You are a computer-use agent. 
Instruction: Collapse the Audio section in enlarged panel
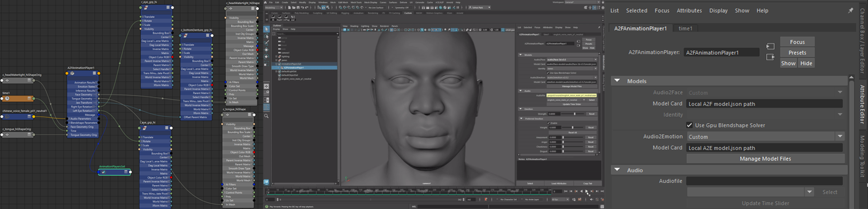click(617, 170)
